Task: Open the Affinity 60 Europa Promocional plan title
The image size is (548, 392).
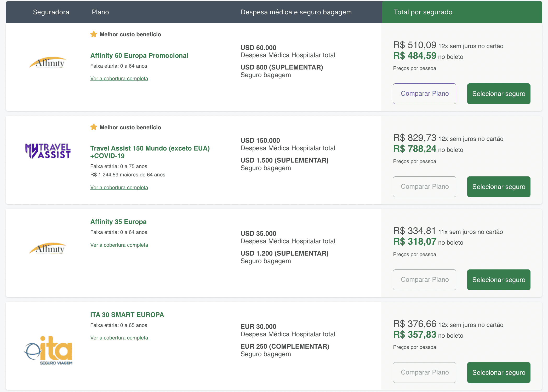Action: pos(139,55)
